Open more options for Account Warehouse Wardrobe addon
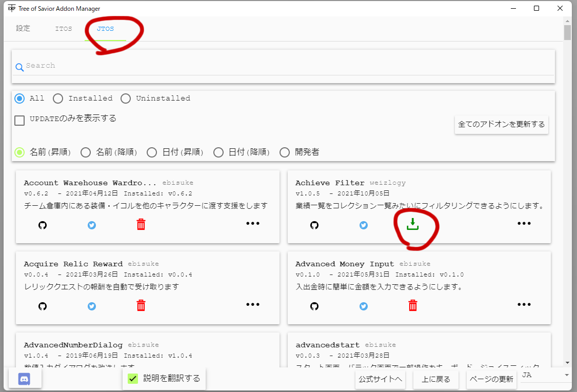This screenshot has height=392, width=577. pos(253,223)
